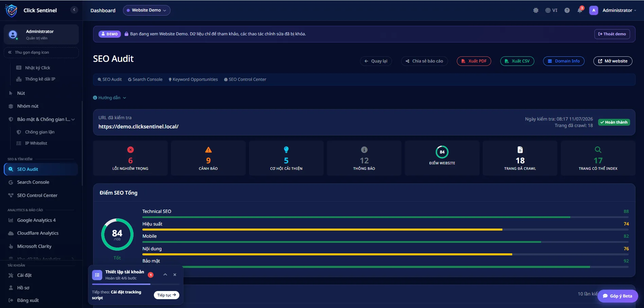Click Tiếp tục in setup popup
Screen dimensions: 644x308
coord(166,295)
